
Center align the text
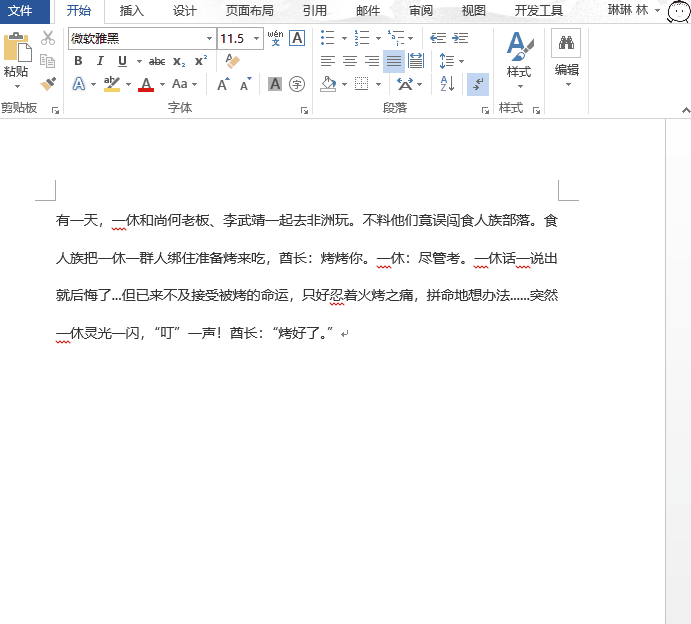pos(350,61)
